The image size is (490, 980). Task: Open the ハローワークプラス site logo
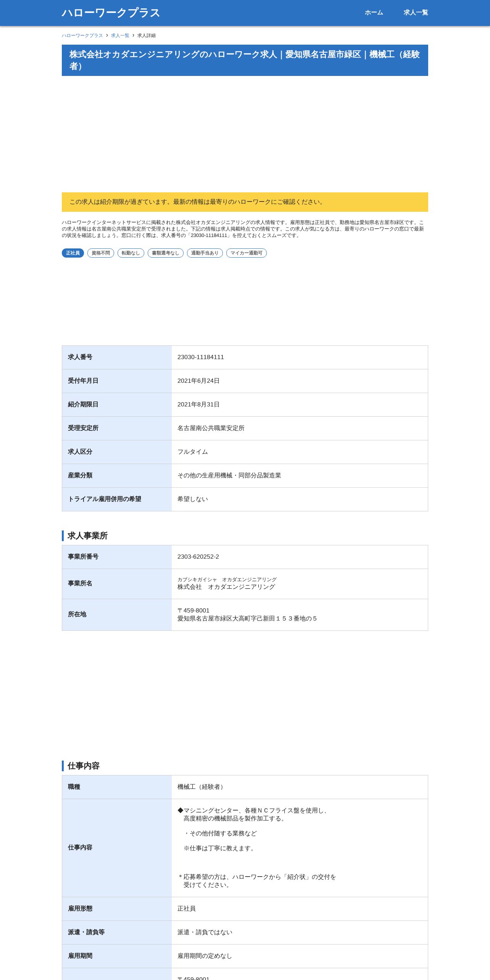(111, 13)
